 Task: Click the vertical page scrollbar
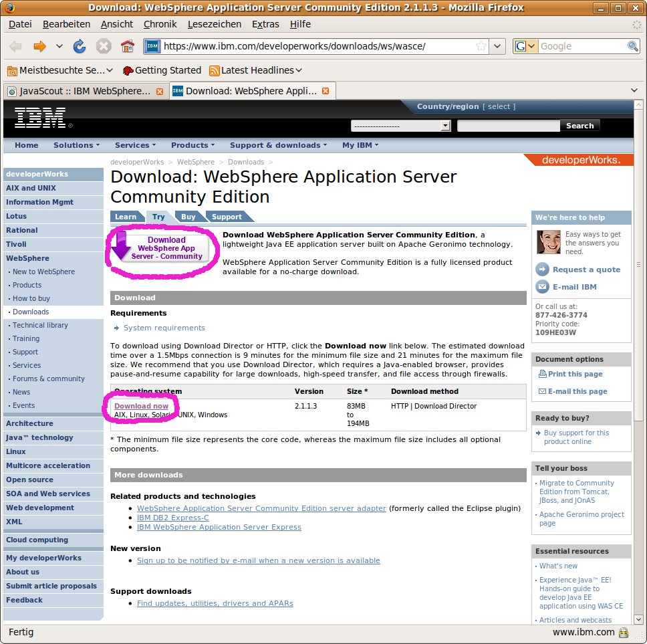(638, 334)
